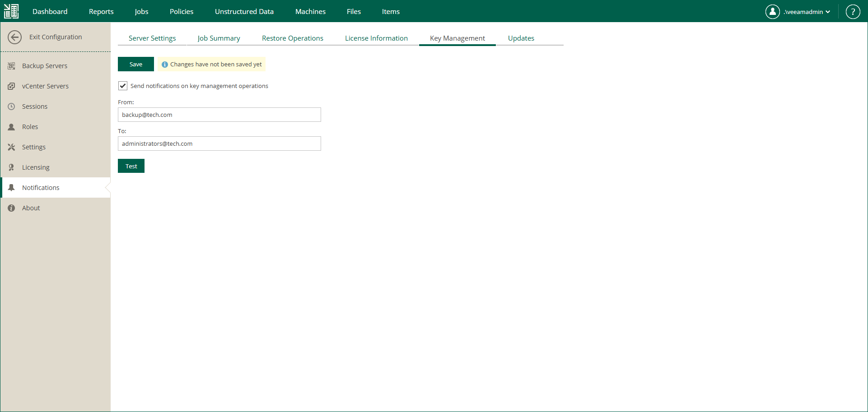868x412 pixels.
Task: Click the Exit Configuration link
Action: [x=56, y=37]
